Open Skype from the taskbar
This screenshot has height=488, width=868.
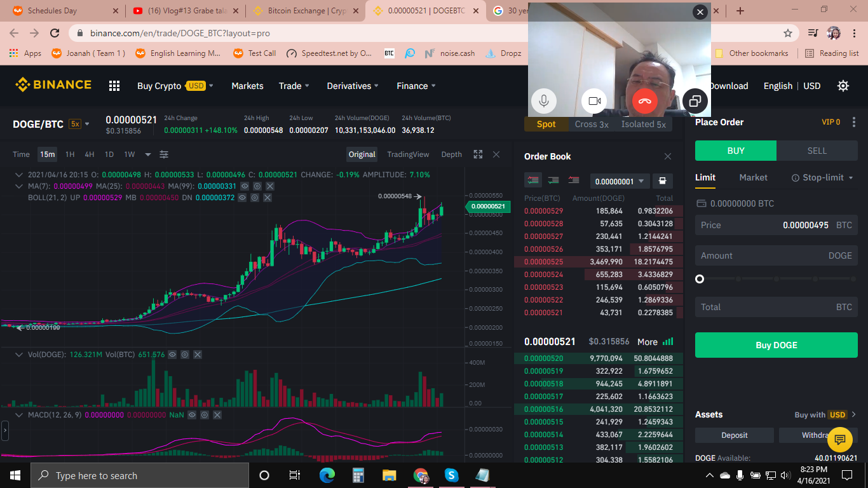pos(452,475)
